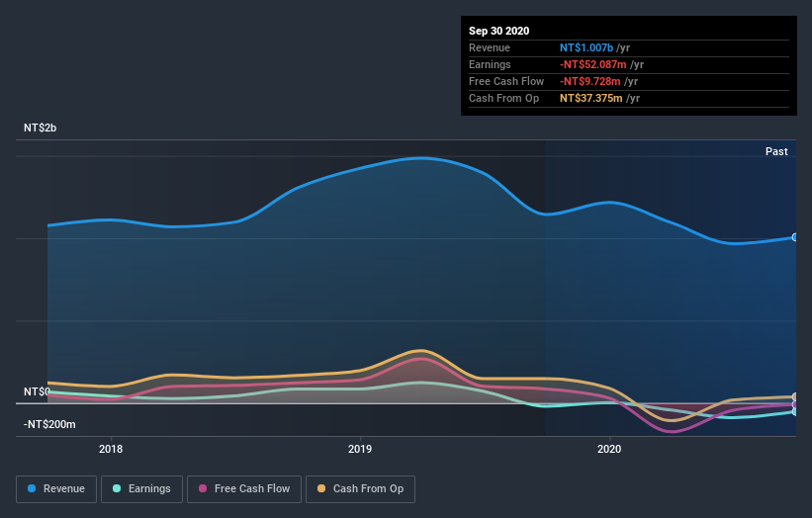Screen dimensions: 812x518
Task: Select the 2018 x-axis label
Action: 111,449
